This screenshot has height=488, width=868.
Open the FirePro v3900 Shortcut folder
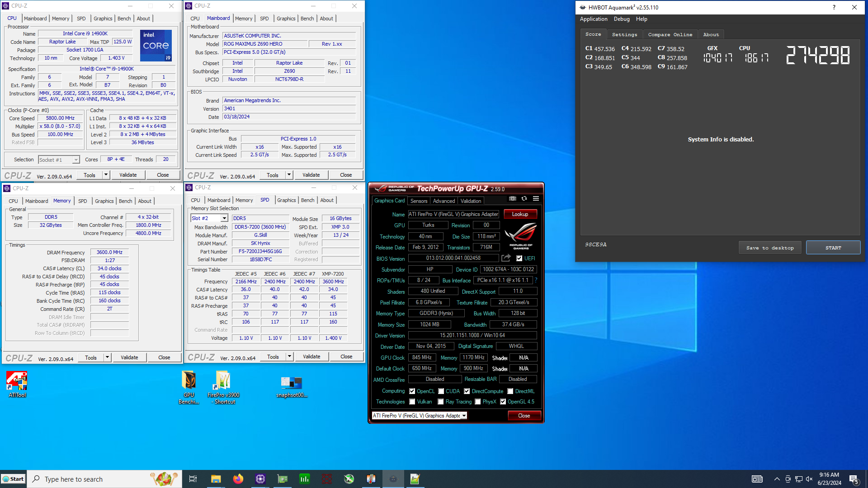(223, 388)
